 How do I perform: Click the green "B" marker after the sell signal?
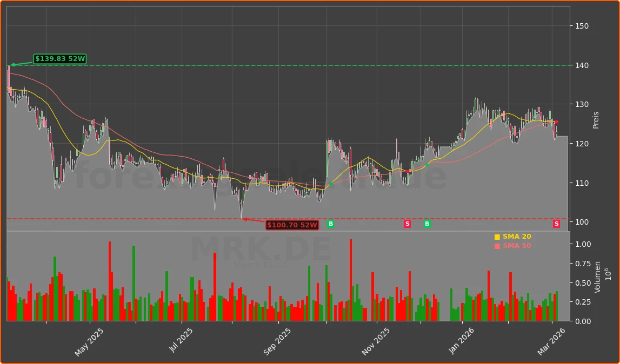click(426, 224)
